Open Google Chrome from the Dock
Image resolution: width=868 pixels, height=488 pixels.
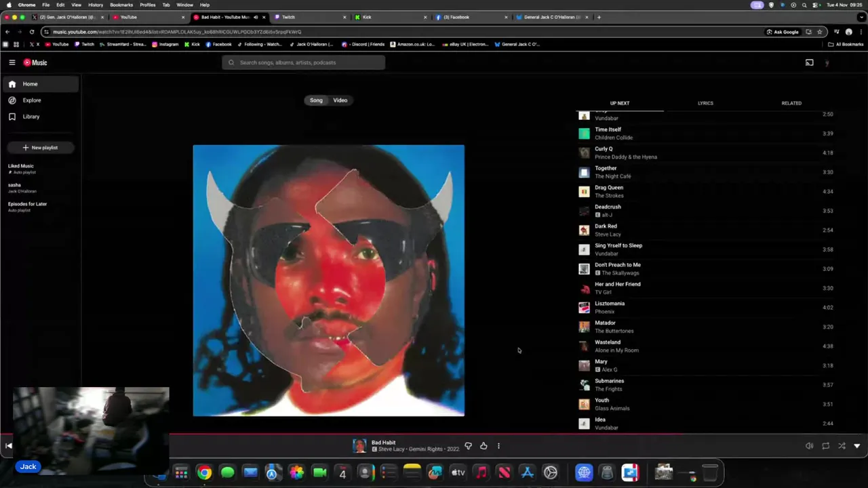204,473
